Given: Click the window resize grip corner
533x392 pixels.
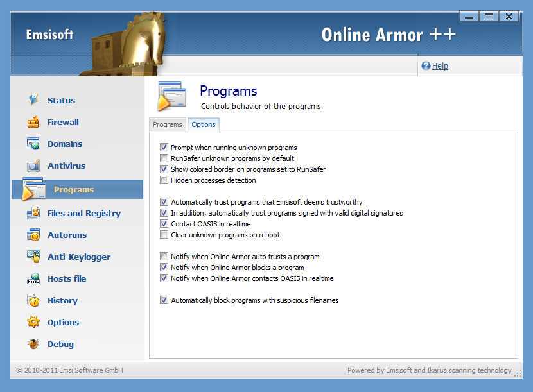Looking at the screenshot, I should tap(518, 373).
